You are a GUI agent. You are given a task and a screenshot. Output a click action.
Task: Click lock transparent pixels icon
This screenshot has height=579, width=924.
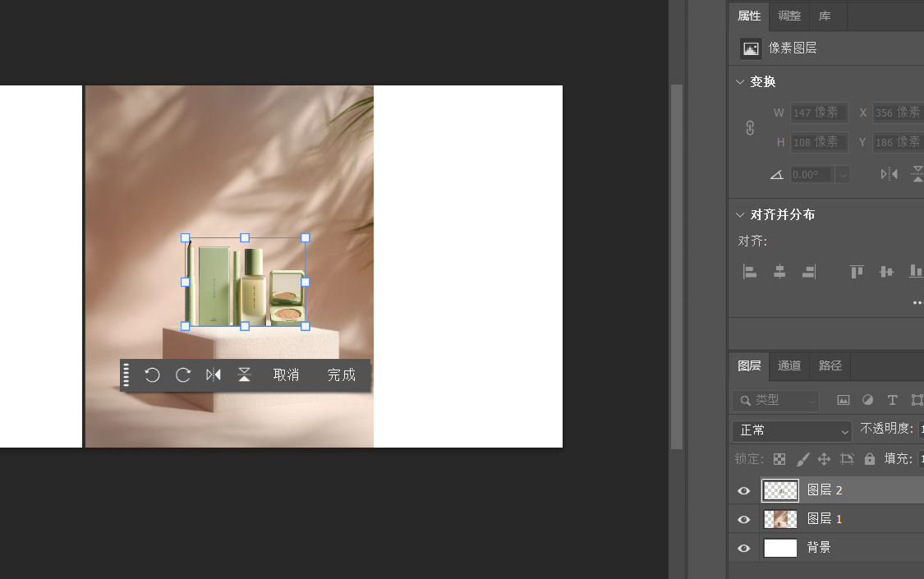pyautogui.click(x=779, y=459)
